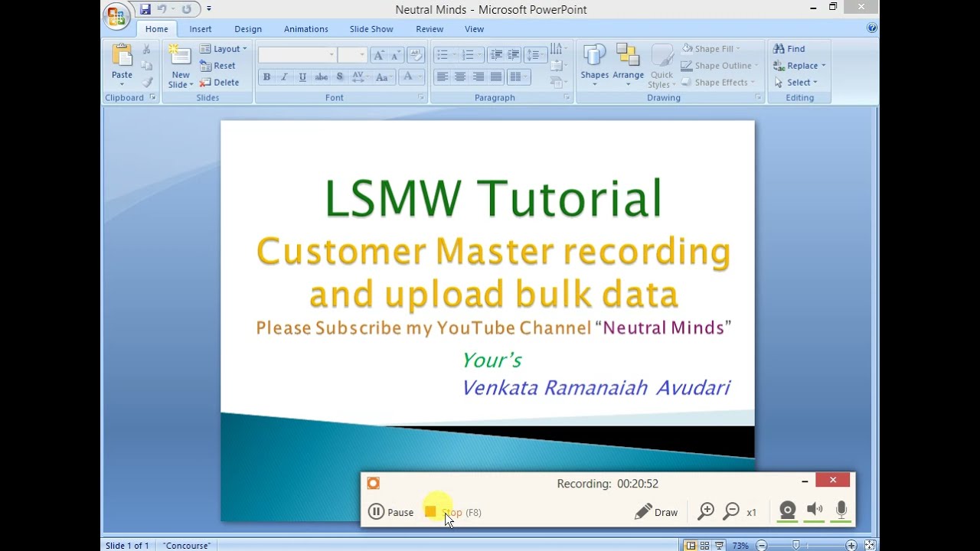Click Replace in Editing group
The width and height of the screenshot is (980, 551).
click(x=799, y=66)
